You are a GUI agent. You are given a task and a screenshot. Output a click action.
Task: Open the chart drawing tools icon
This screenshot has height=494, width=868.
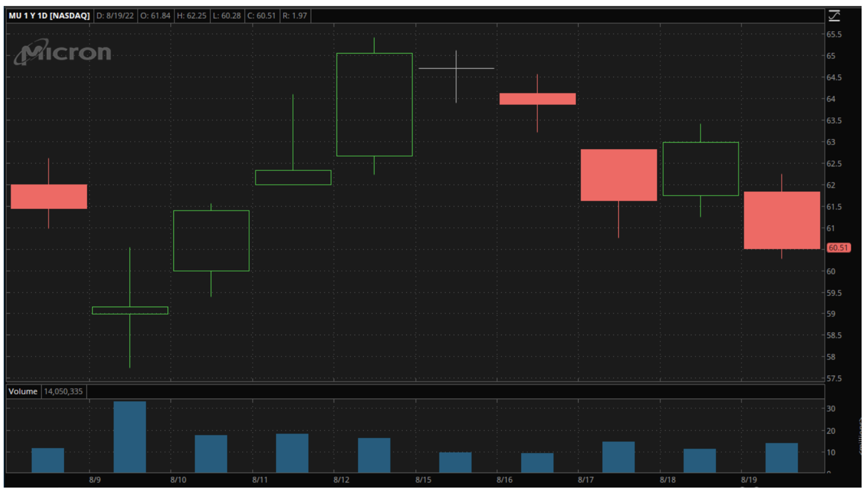pos(834,16)
